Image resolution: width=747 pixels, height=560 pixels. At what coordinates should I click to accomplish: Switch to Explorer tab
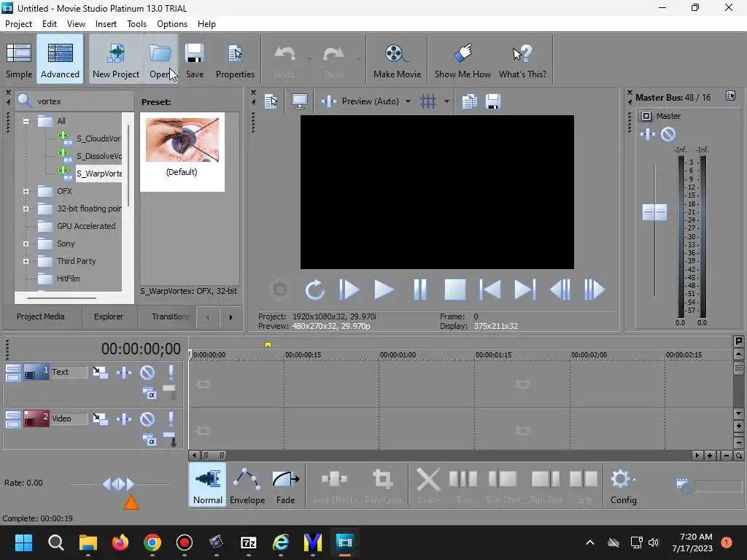(x=109, y=316)
